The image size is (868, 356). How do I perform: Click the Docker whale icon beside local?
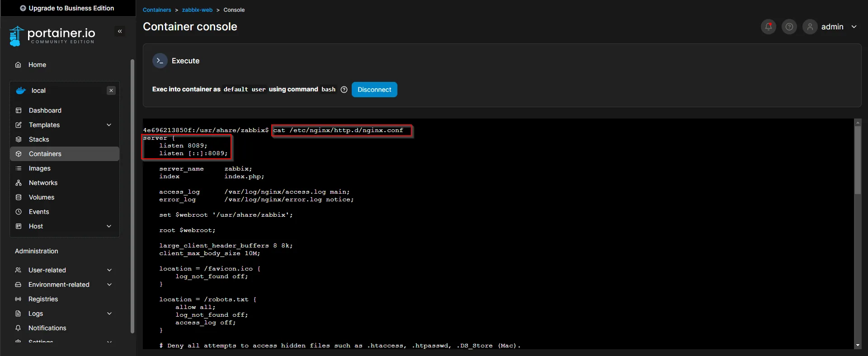[21, 90]
